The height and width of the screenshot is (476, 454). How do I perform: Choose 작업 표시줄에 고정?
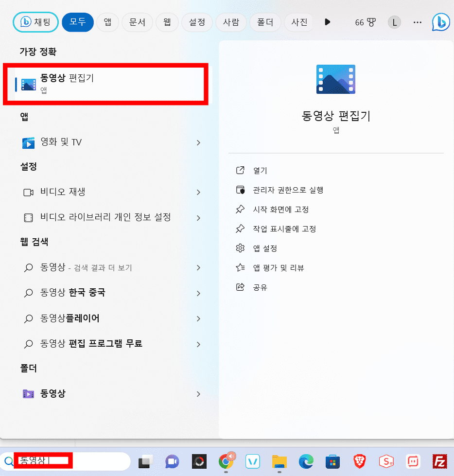pyautogui.click(x=284, y=229)
